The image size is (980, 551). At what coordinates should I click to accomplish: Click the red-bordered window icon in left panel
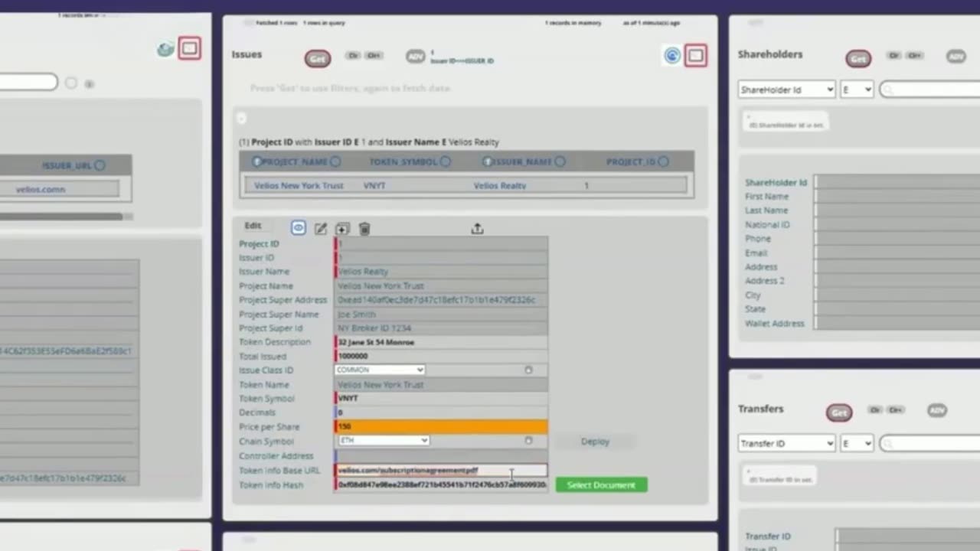click(189, 49)
